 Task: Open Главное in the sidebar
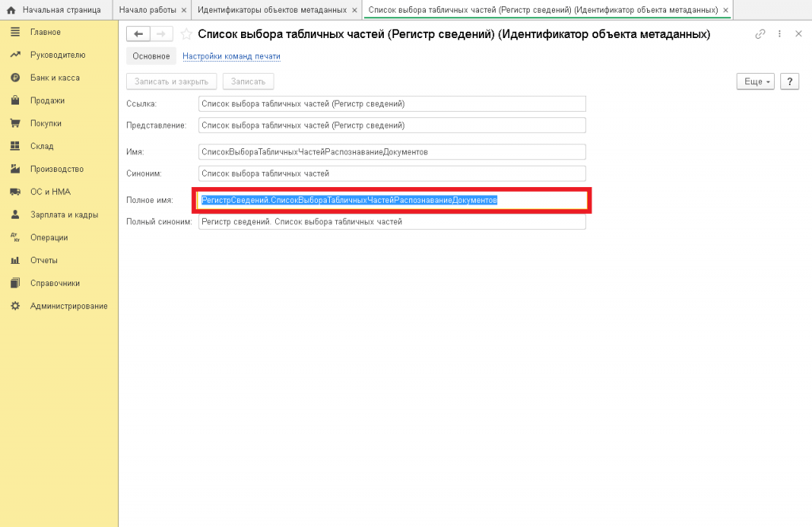coord(45,32)
